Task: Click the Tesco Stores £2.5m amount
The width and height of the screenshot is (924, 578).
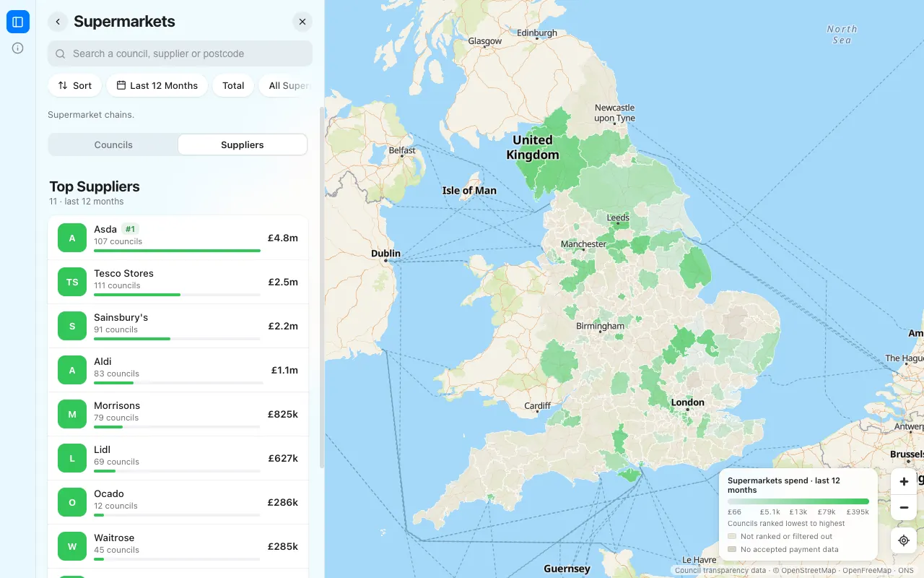Action: [283, 282]
